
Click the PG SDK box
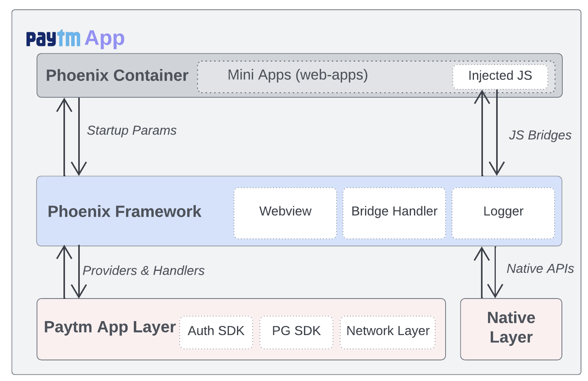(296, 332)
